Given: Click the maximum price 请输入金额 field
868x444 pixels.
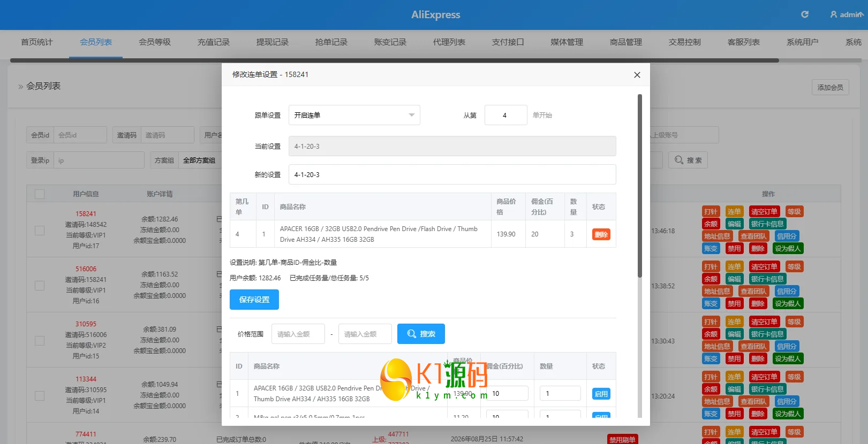Looking at the screenshot, I should (365, 334).
